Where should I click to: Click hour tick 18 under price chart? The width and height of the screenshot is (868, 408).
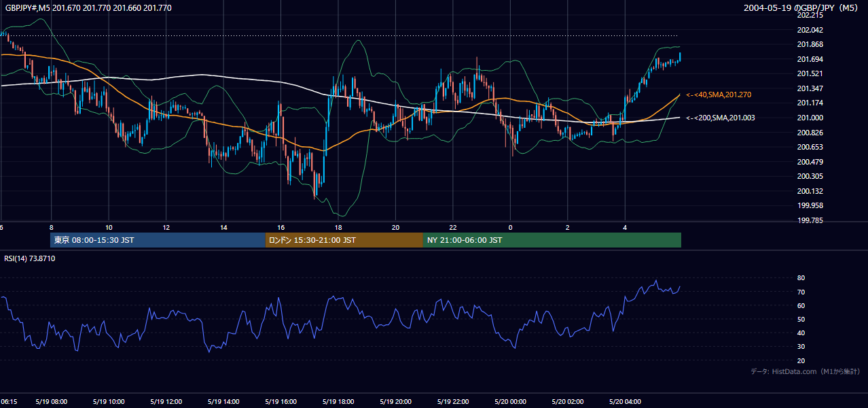338,227
